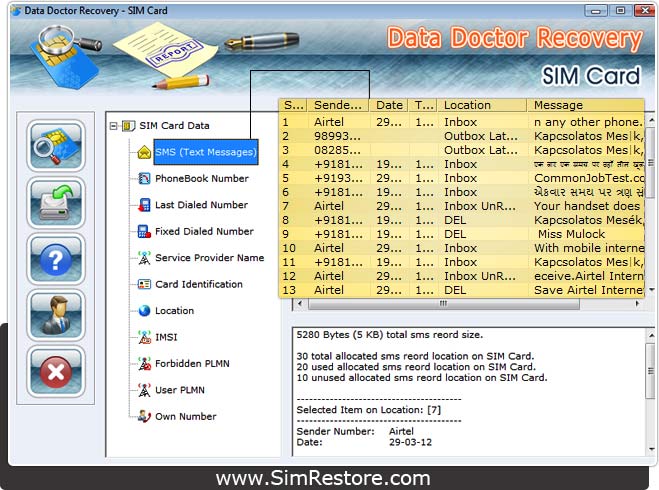Select message row 10 from Airtel

click(460, 248)
